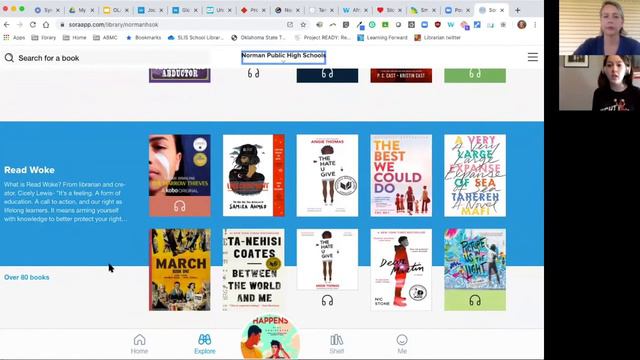Select the Explore tab with binoculars icon
The image size is (640, 360).
pos(204,344)
